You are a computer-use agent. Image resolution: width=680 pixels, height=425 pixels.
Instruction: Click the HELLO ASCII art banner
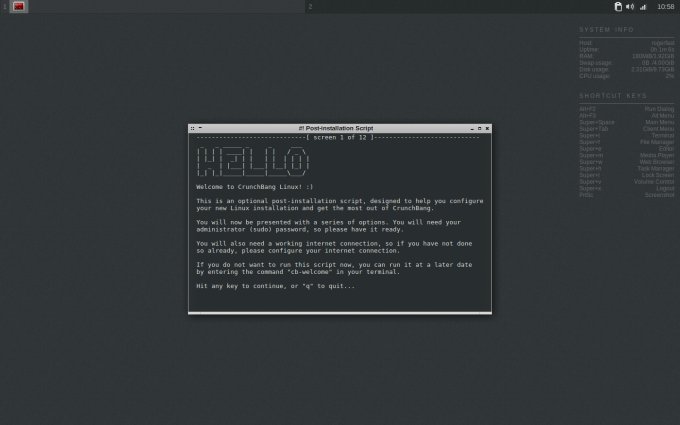pyautogui.click(x=252, y=161)
